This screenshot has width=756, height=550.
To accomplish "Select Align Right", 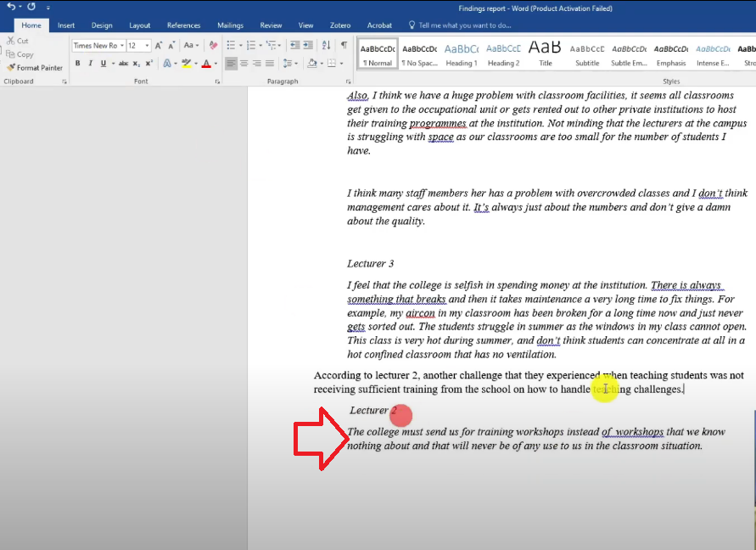I will (257, 63).
